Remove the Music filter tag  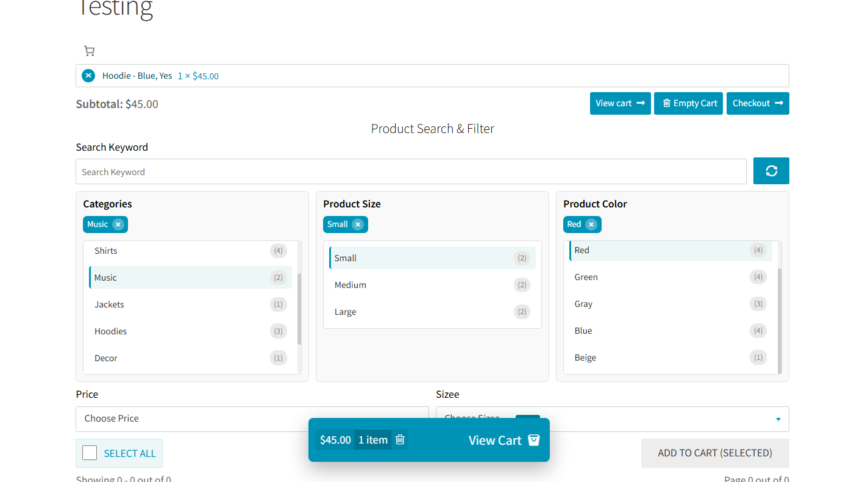(119, 224)
